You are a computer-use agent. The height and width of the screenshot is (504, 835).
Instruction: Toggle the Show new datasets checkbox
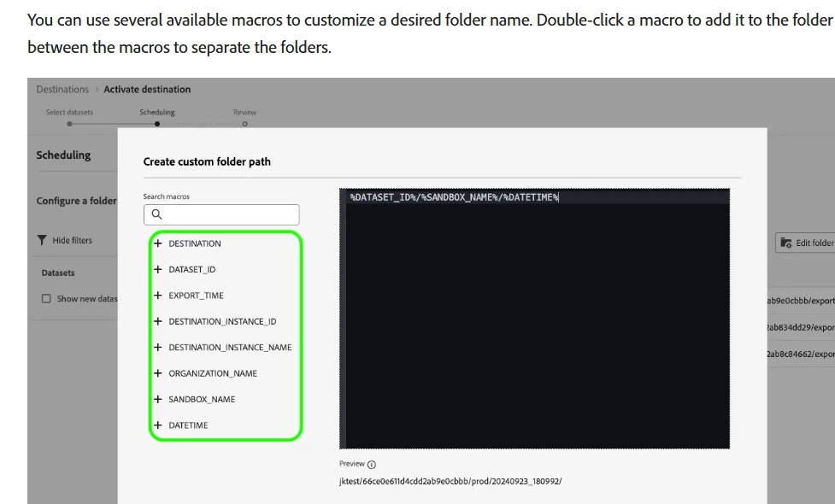[46, 299]
